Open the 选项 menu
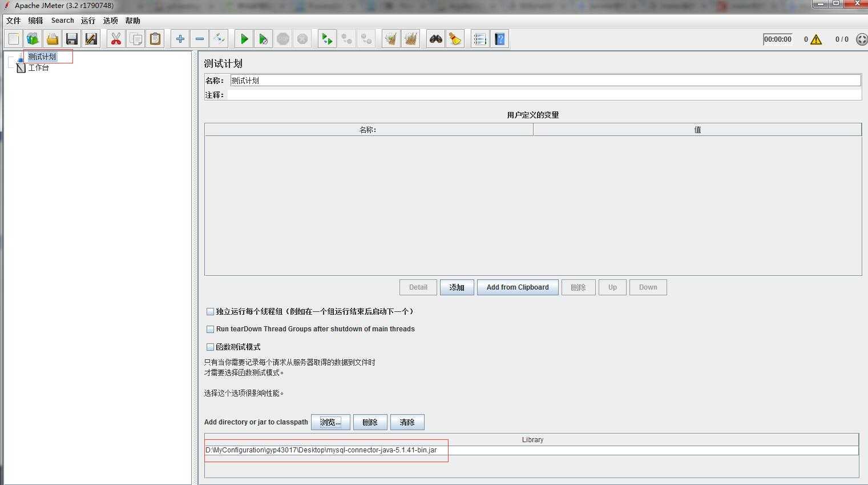Screen dimensions: 868x485 pyautogui.click(x=111, y=21)
